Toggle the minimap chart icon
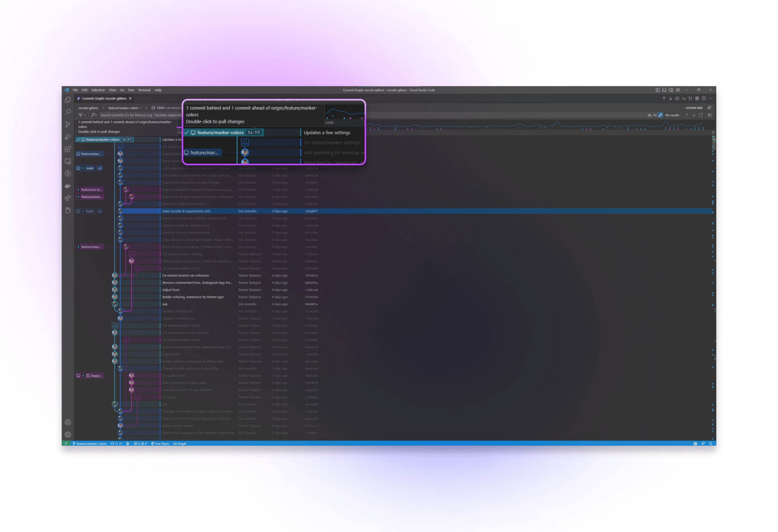This screenshot has height=532, width=778. (710, 115)
